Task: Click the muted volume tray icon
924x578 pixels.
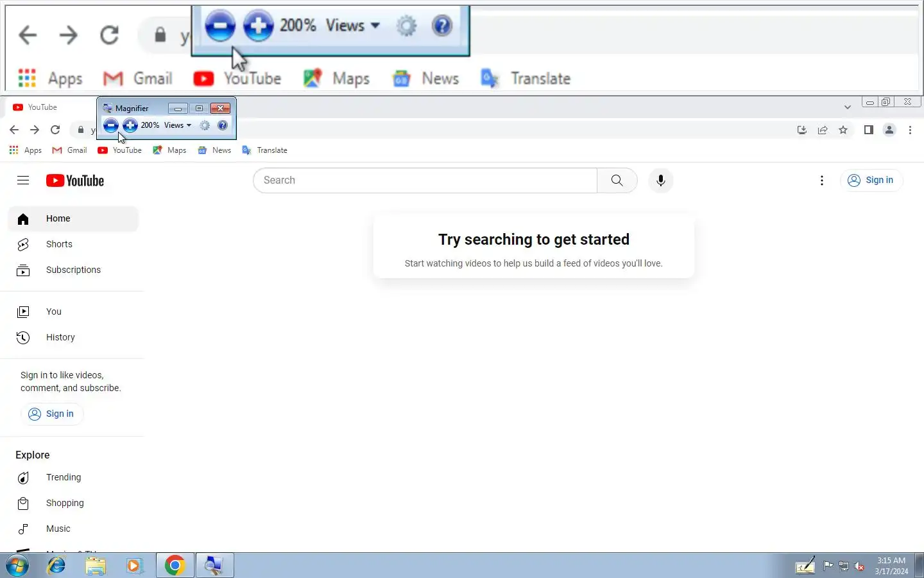Action: pyautogui.click(x=859, y=566)
